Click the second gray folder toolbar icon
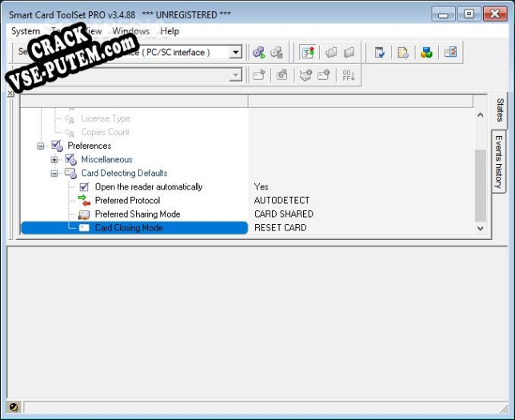The image size is (515, 420). [x=349, y=52]
